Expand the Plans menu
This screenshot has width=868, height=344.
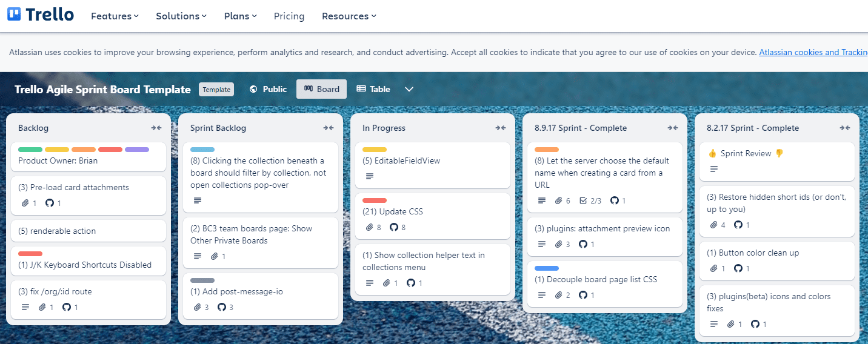point(240,16)
